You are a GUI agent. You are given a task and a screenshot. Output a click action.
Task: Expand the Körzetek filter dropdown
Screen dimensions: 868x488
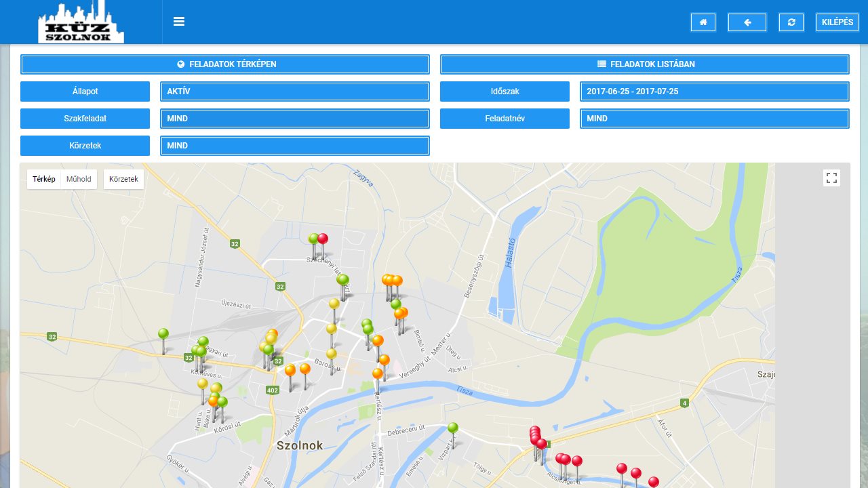point(294,146)
